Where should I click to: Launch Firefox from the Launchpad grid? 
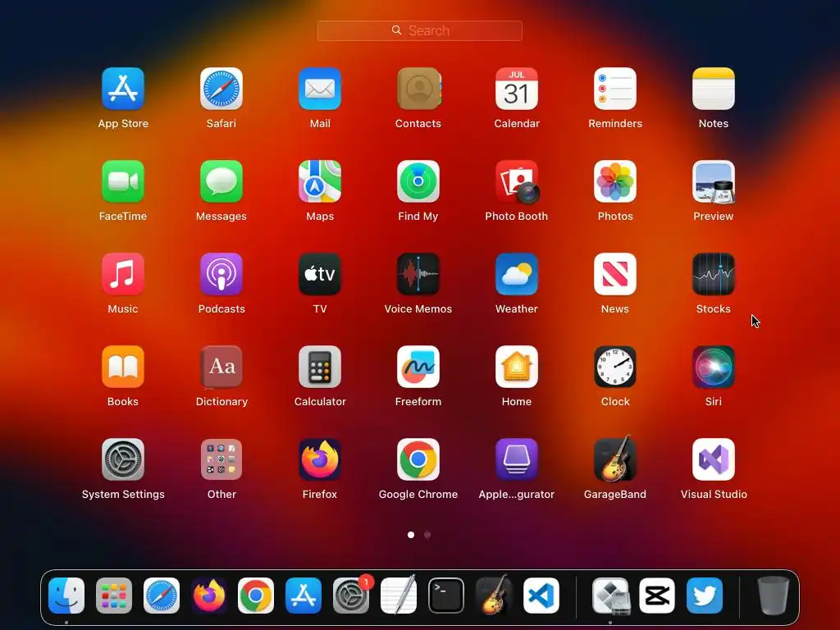pyautogui.click(x=320, y=459)
